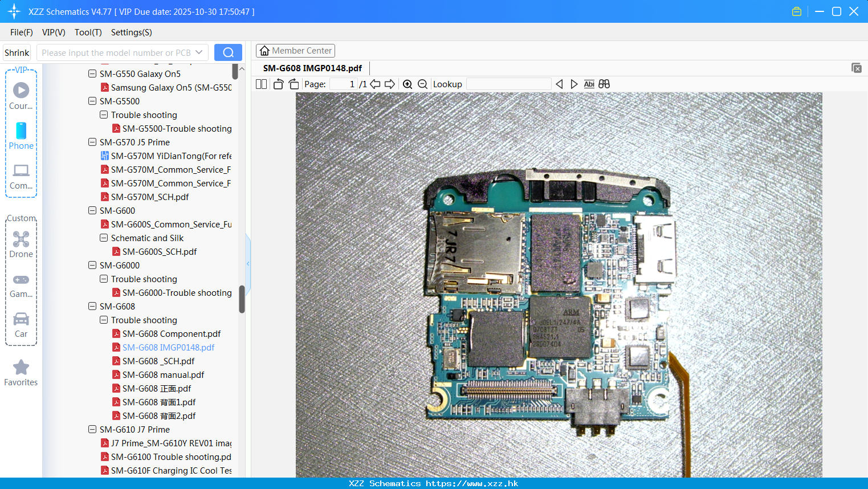The image size is (868, 489).
Task: Open the Tool(T) menu
Action: tap(88, 32)
